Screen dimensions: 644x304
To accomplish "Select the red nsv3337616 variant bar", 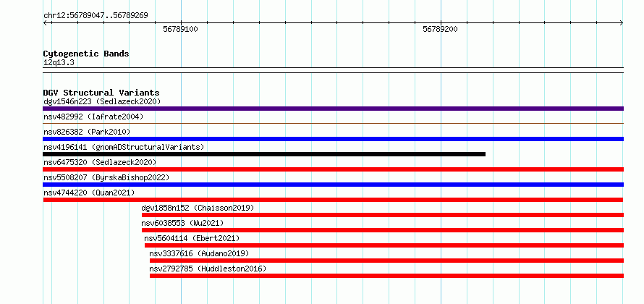I will point(386,261).
